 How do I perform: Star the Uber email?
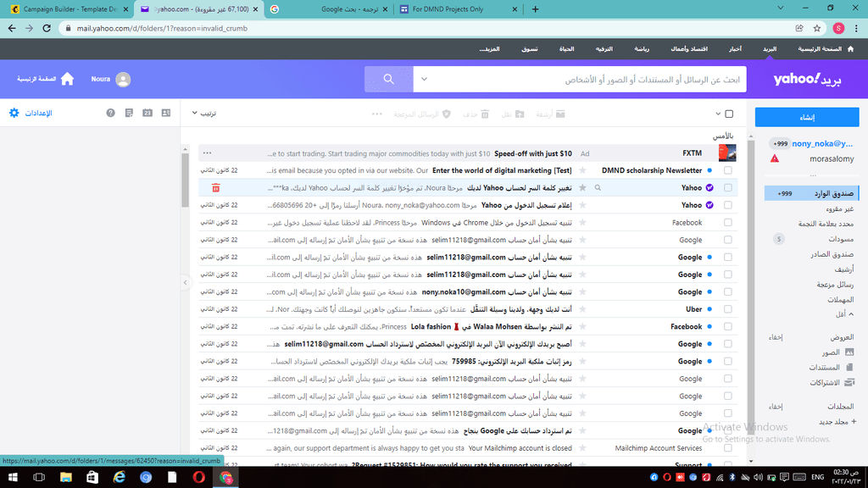pyautogui.click(x=582, y=309)
